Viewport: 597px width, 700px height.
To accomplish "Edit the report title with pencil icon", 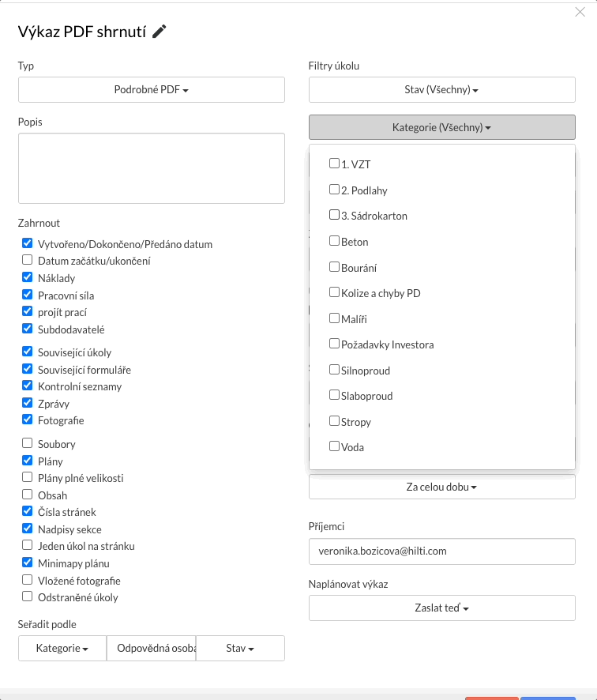I will coord(160,32).
